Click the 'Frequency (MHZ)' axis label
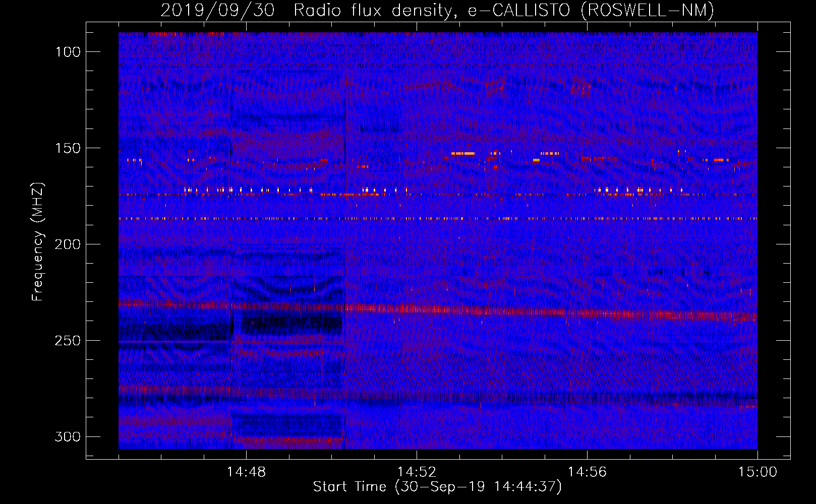 click(38, 241)
